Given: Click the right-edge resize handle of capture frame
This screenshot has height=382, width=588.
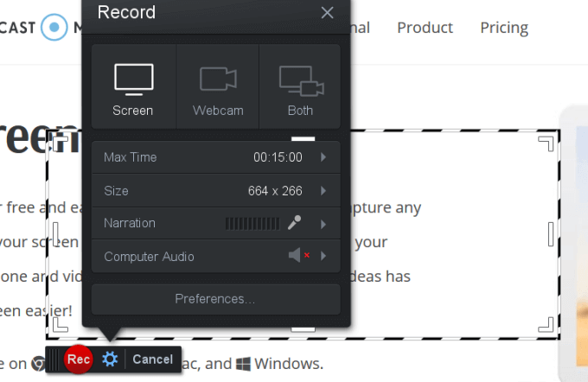Looking at the screenshot, I should tap(552, 233).
